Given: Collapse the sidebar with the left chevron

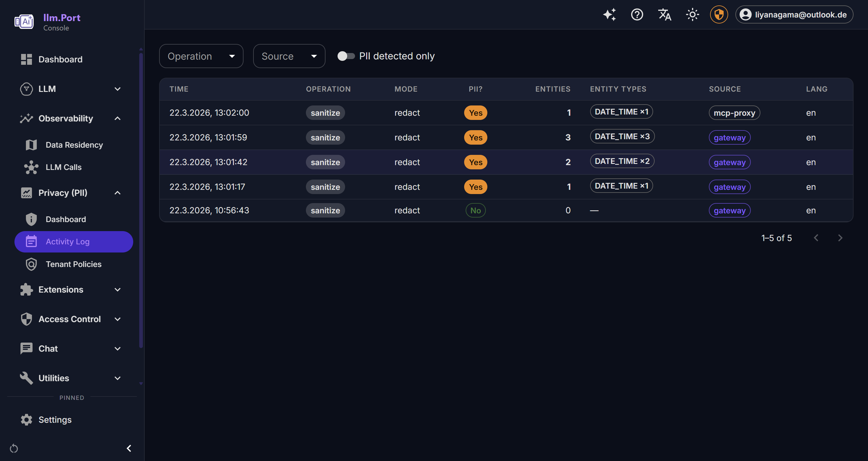Looking at the screenshot, I should pyautogui.click(x=129, y=448).
